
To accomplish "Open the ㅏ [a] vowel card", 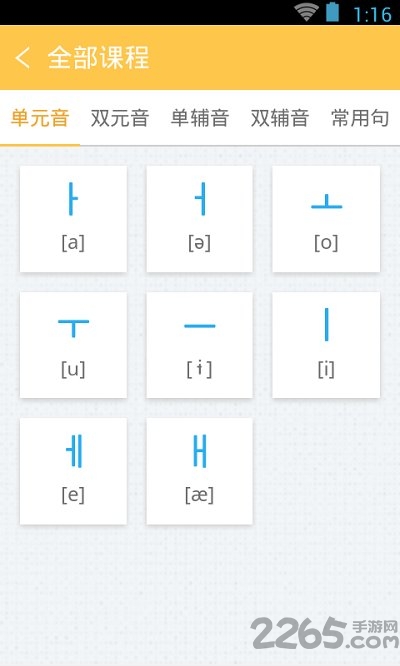I will coord(73,219).
